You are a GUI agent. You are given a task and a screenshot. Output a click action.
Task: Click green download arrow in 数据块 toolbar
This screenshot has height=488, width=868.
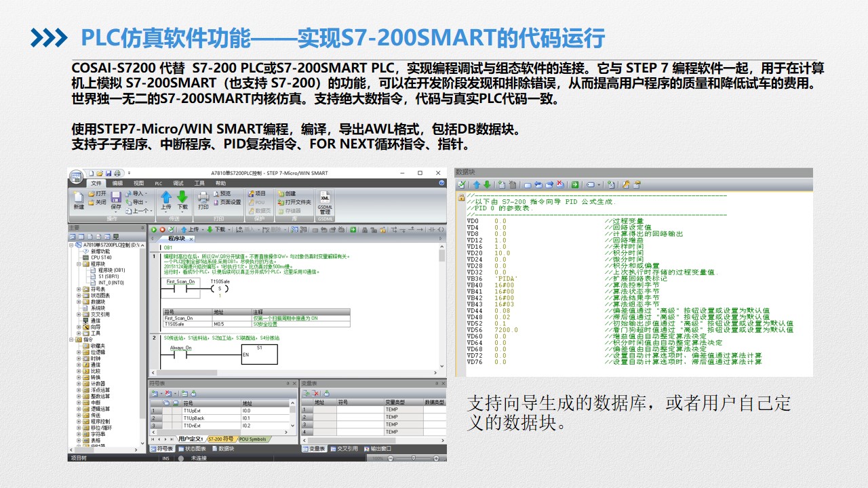point(486,184)
